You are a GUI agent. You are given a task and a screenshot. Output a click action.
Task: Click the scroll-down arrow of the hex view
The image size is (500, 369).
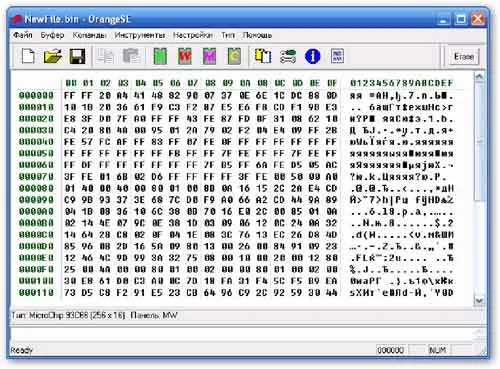pyautogui.click(x=479, y=301)
